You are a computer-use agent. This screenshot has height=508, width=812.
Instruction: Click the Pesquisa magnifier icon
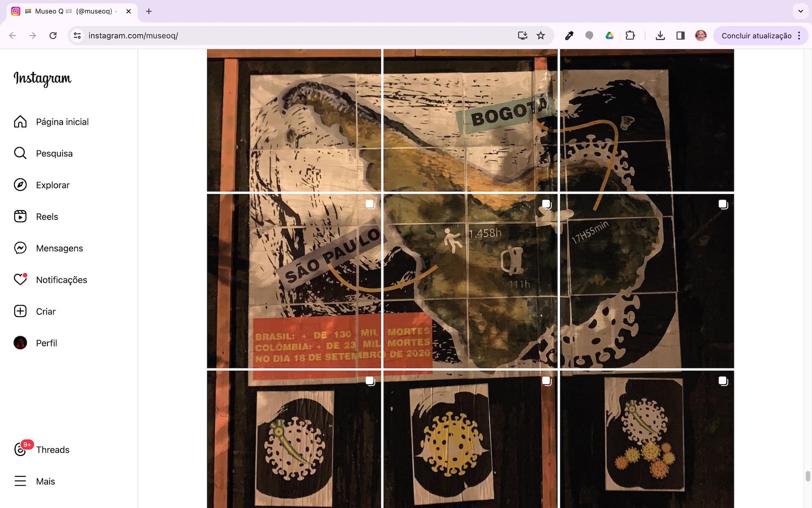click(20, 153)
